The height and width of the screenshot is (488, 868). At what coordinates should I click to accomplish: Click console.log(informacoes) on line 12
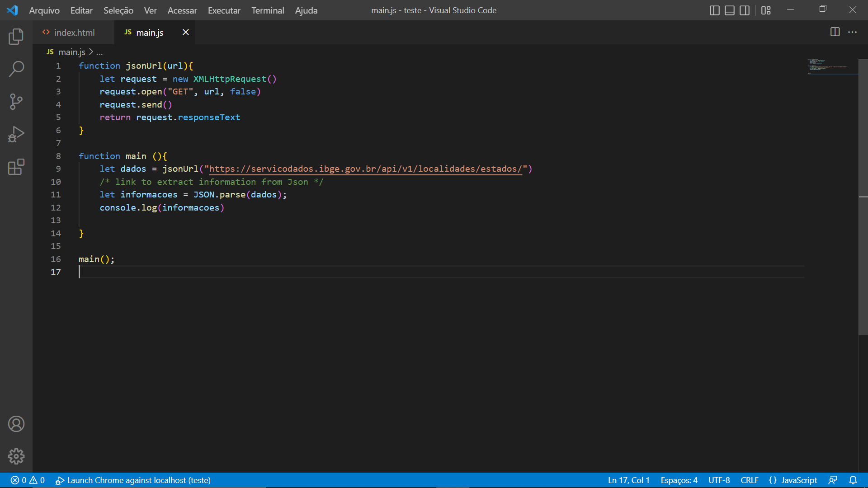pos(162,208)
